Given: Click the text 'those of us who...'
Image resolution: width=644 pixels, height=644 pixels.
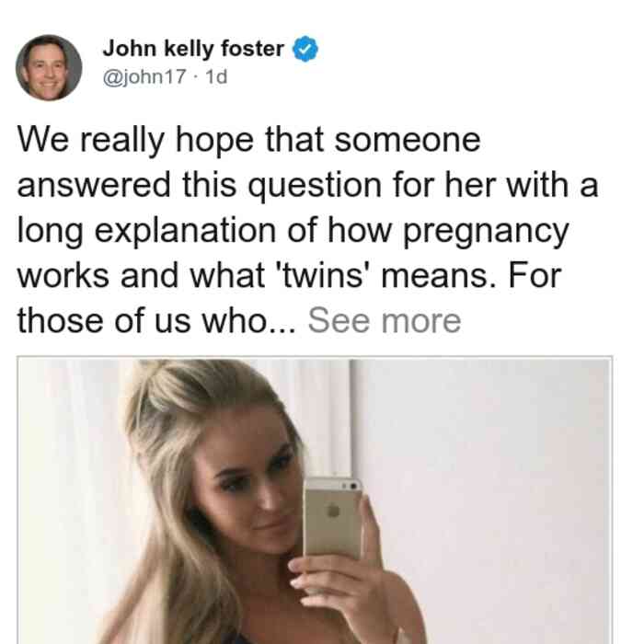Looking at the screenshot, I should point(156,321).
